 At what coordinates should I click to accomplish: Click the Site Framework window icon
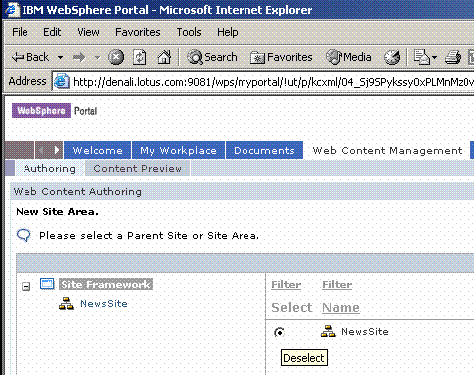click(47, 284)
